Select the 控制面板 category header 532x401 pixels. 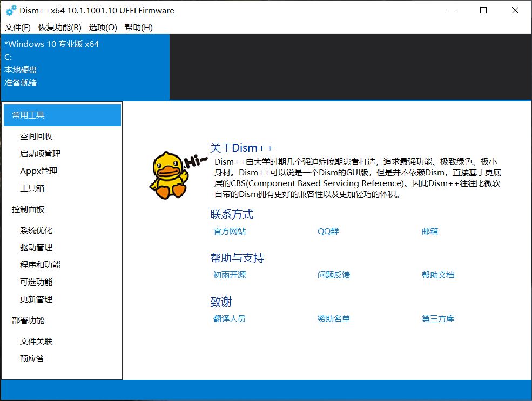28,209
